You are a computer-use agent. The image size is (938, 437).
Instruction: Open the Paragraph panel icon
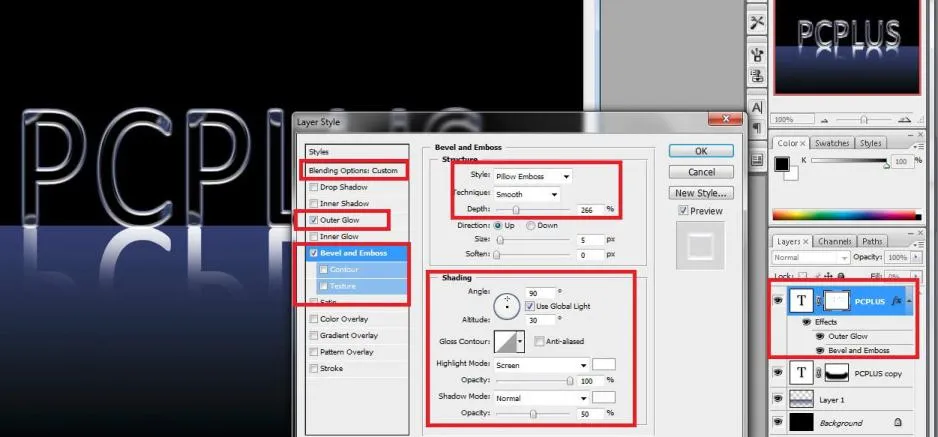click(x=757, y=128)
